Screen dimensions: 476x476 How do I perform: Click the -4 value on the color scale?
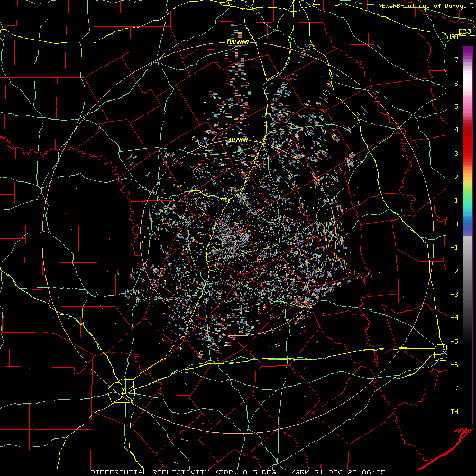[454, 318]
